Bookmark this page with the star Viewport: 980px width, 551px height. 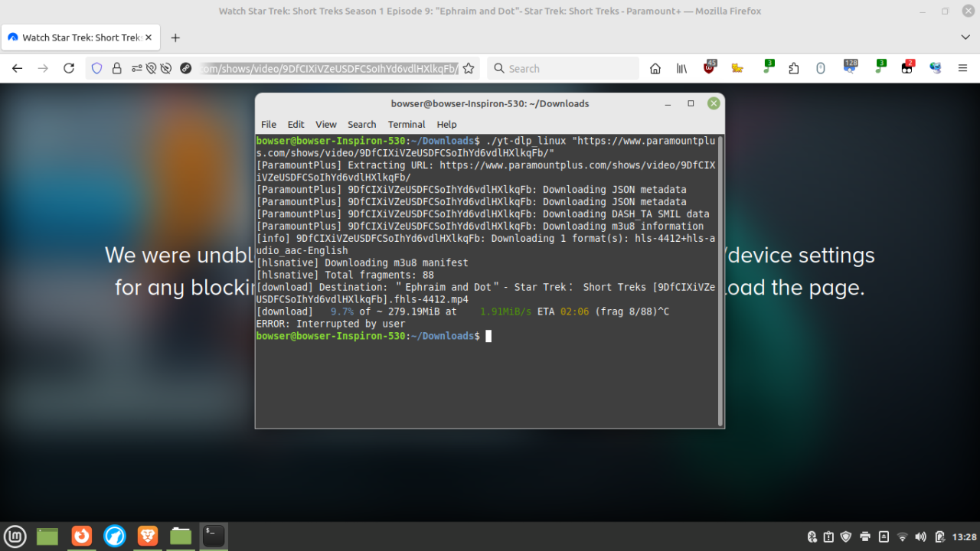(469, 68)
